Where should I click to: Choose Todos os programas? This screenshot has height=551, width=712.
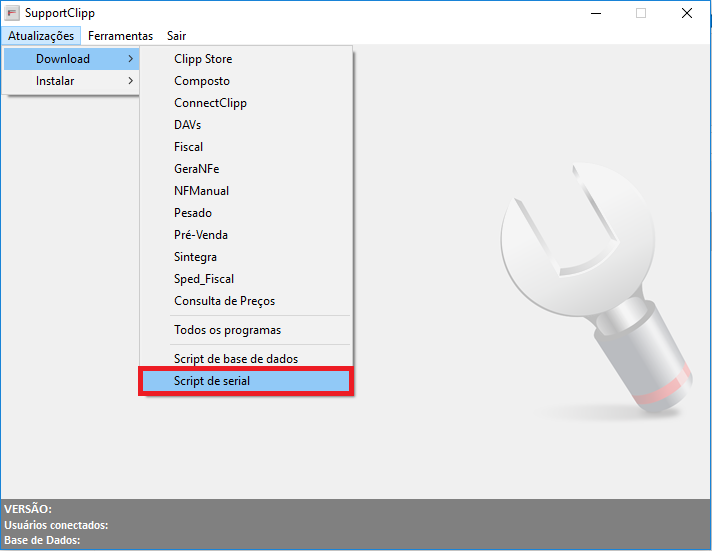(x=227, y=330)
